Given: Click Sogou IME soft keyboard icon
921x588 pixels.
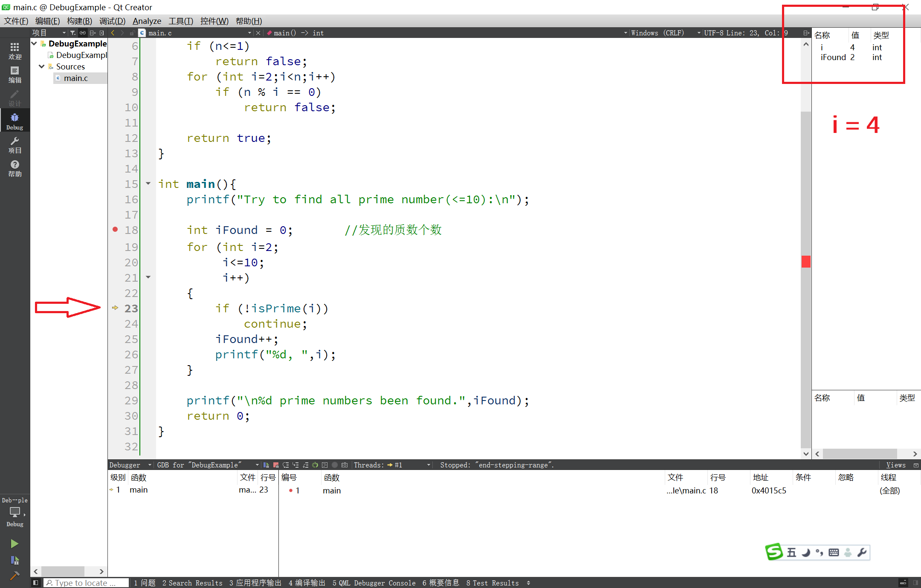Looking at the screenshot, I should click(x=834, y=553).
